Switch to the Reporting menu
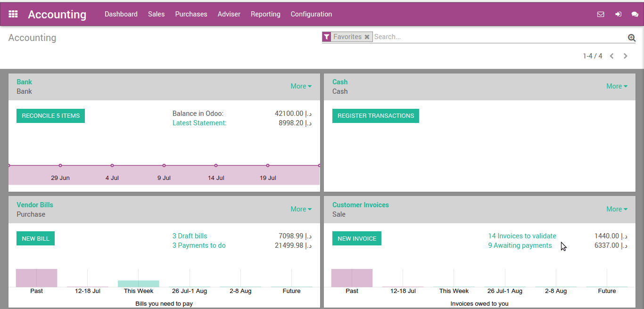This screenshot has height=309, width=644. coord(265,14)
